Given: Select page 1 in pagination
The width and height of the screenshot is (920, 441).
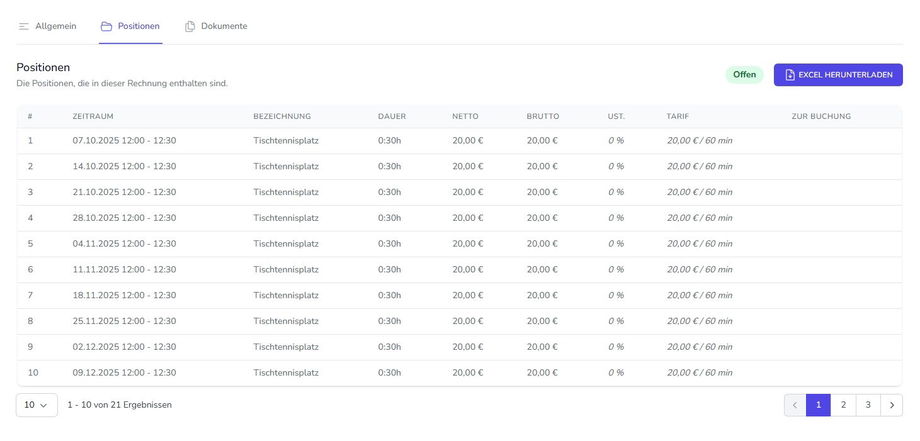Looking at the screenshot, I should (818, 405).
